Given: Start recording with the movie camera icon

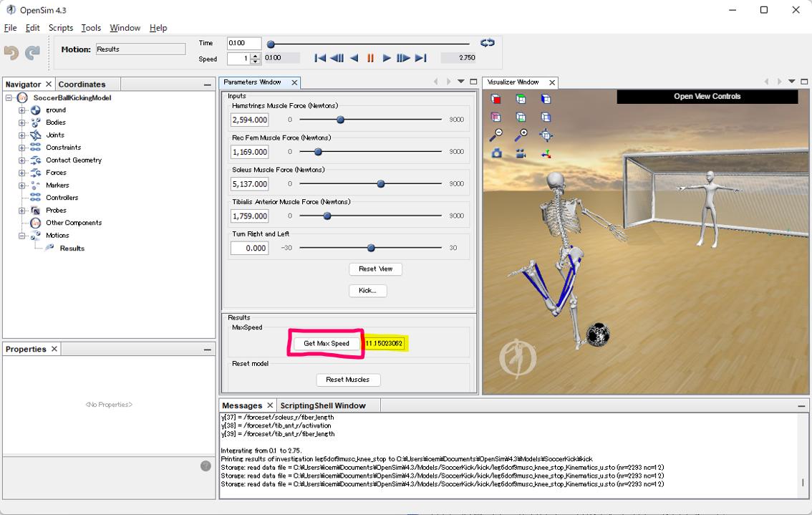Looking at the screenshot, I should pos(521,153).
